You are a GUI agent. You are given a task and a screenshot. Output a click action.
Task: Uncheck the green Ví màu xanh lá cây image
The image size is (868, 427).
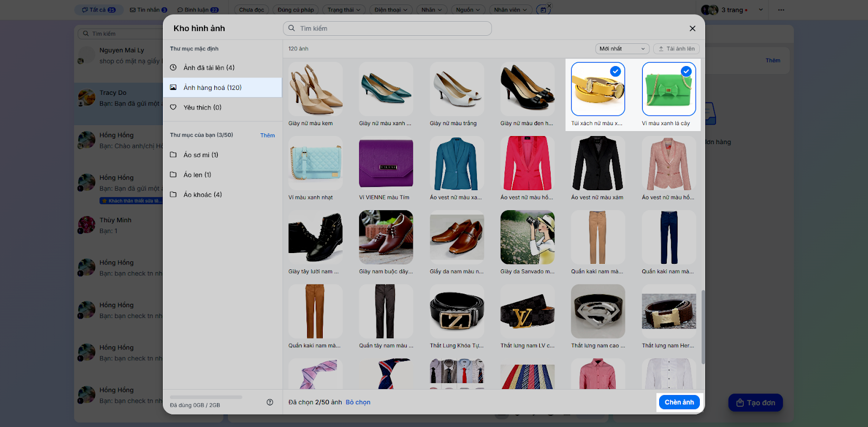pos(686,71)
